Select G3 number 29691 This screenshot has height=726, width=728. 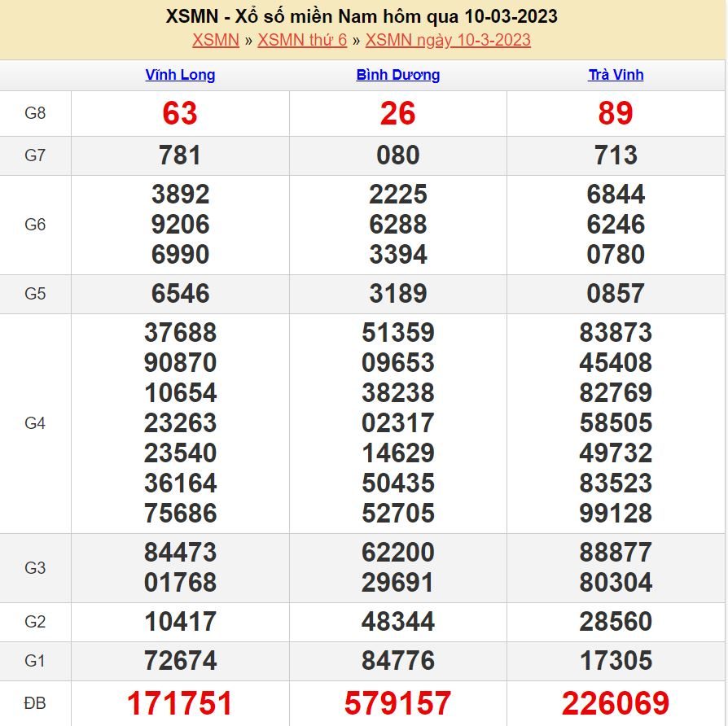click(398, 583)
